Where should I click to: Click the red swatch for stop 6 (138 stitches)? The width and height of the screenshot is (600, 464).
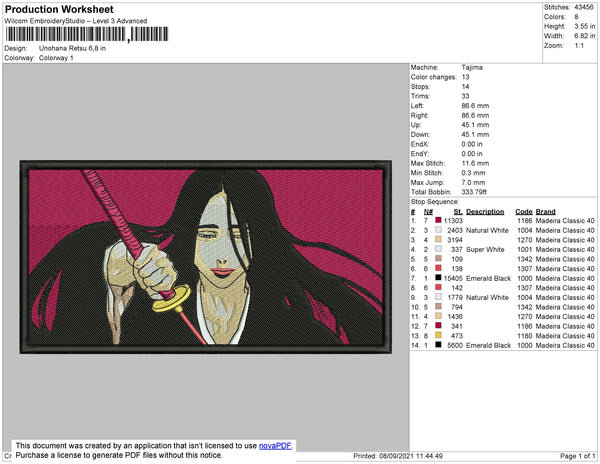click(x=438, y=268)
